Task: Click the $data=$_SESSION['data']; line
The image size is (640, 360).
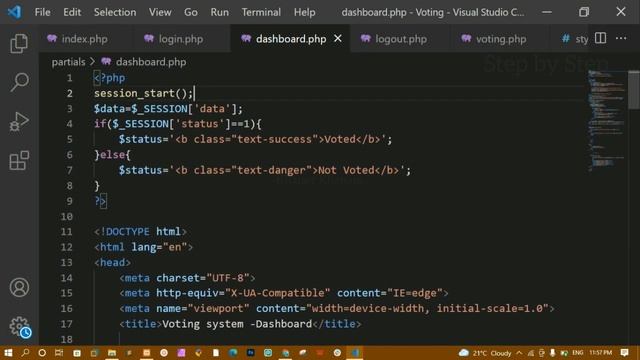Action: (x=168, y=109)
